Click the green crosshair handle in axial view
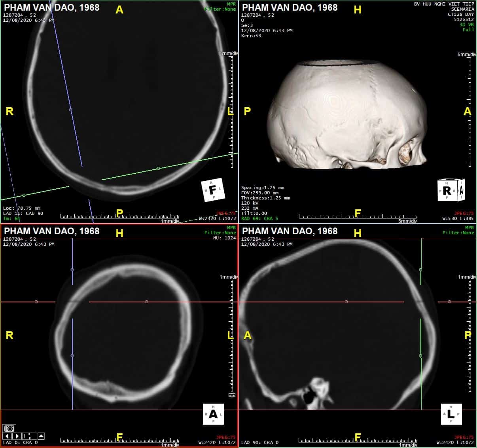Screen dimensions: 477x448 158,168
